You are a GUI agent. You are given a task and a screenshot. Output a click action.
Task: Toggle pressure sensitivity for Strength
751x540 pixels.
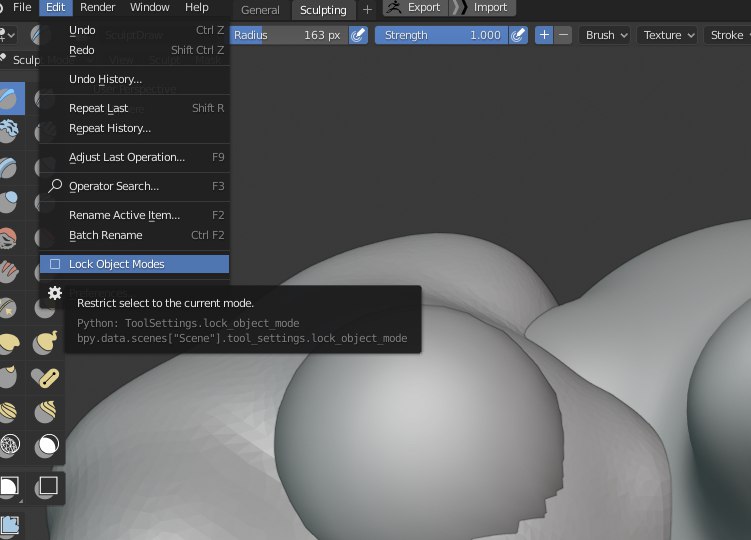518,35
